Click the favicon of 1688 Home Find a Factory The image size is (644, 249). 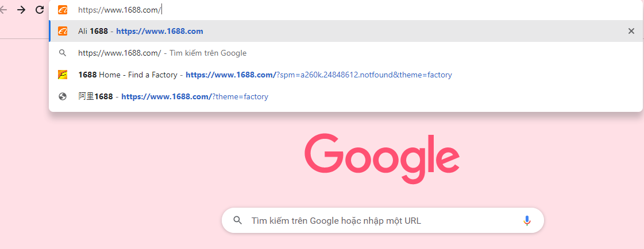(63, 75)
